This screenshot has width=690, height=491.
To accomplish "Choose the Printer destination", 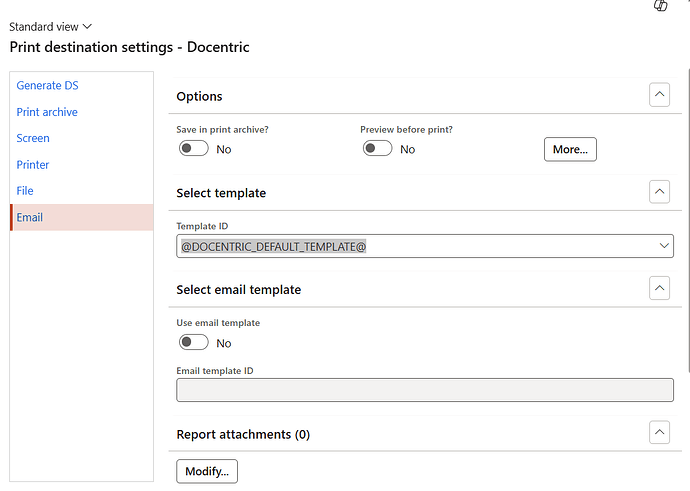I will [33, 165].
